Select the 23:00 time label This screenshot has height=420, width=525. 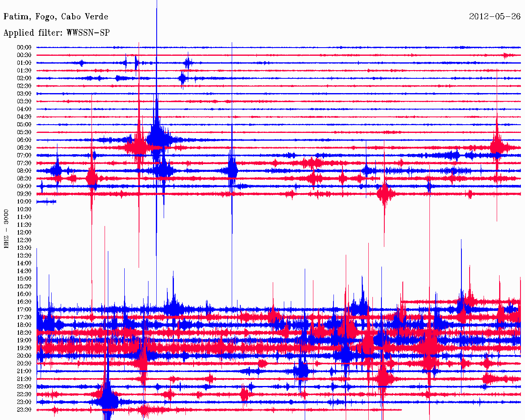tap(24, 402)
